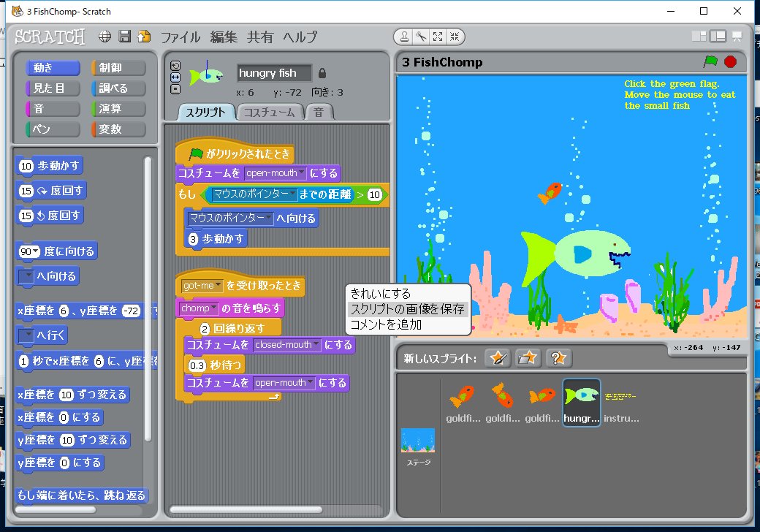Open へ行く target dropdown in palette
Screen dimensions: 760x532
pyautogui.click(x=26, y=335)
